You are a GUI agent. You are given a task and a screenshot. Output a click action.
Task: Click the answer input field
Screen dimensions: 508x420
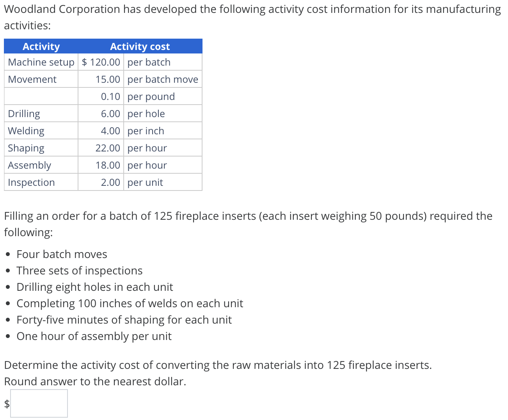pos(39,403)
